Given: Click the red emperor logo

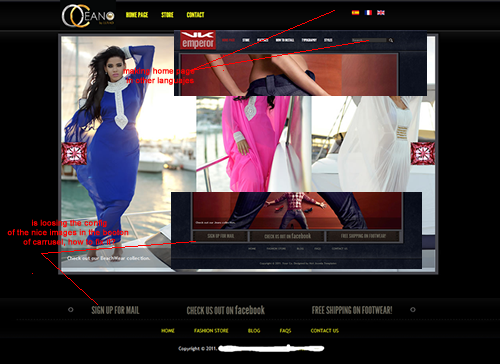Looking at the screenshot, I should pos(198,40).
